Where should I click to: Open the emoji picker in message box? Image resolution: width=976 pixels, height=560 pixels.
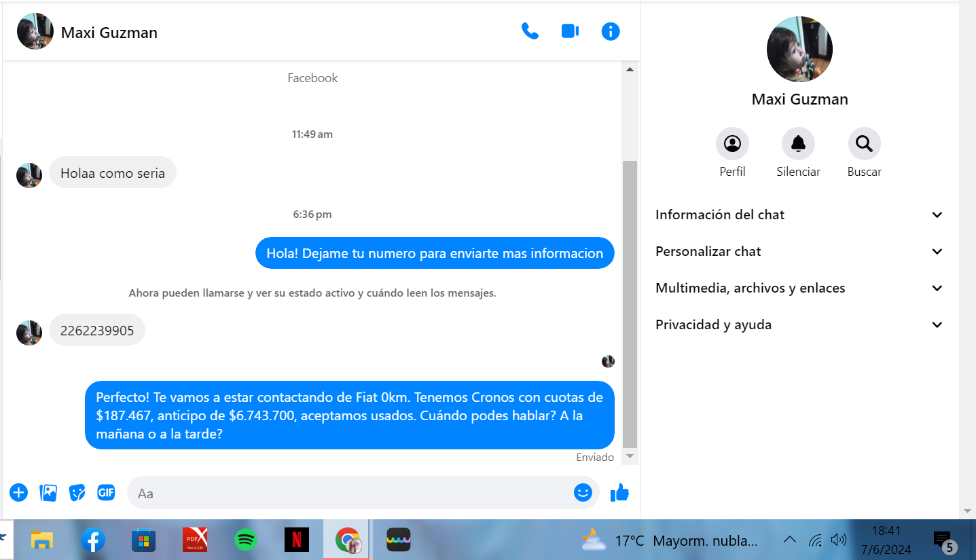coord(583,493)
